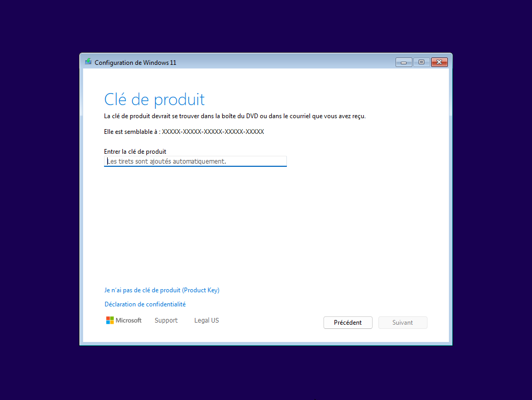Screen dimensions: 532x400
Task: Focus the product key text field
Action: 195,161
